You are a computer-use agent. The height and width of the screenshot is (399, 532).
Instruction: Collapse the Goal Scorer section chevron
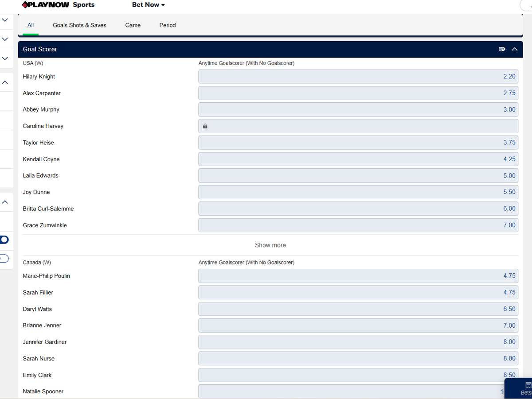pyautogui.click(x=514, y=49)
